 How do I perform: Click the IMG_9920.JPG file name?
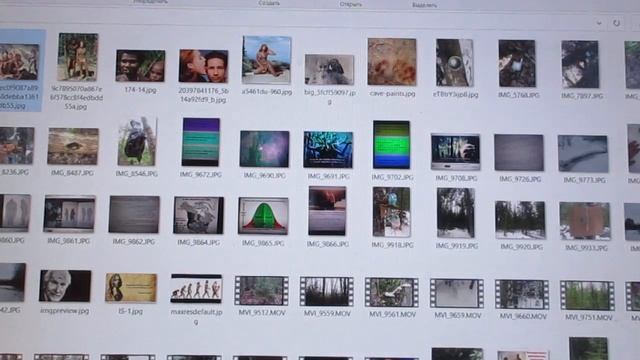pyautogui.click(x=521, y=247)
